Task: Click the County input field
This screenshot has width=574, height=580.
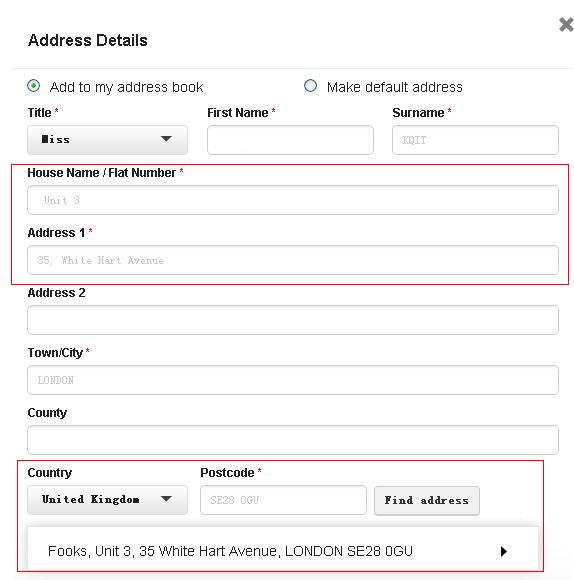Action: click(x=293, y=440)
